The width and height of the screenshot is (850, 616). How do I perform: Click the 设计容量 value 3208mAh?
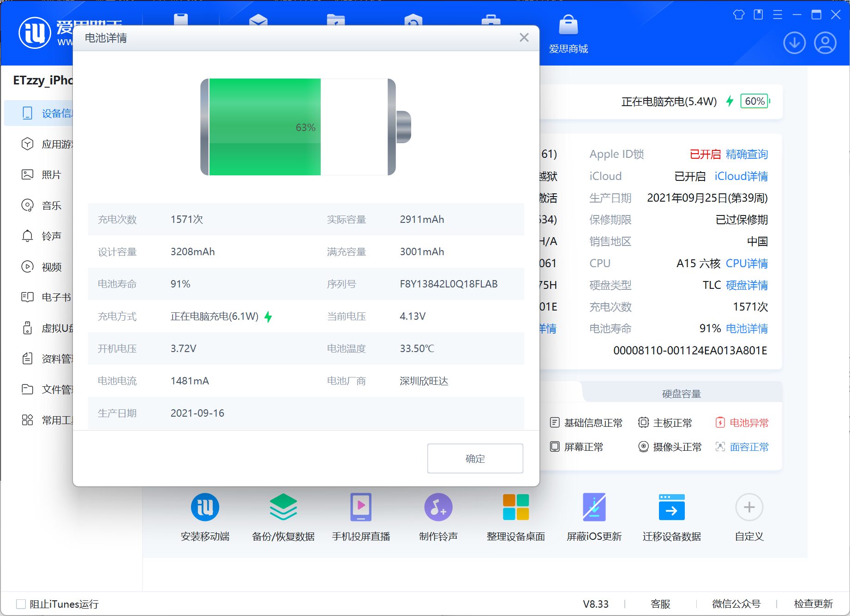[x=192, y=251]
